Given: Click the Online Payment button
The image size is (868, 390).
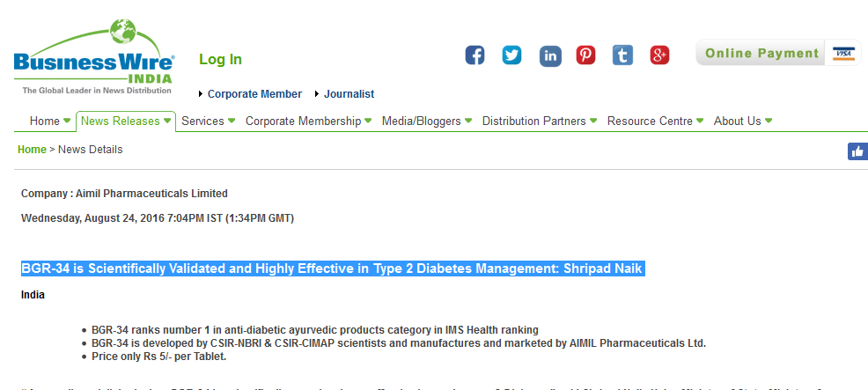Looking at the screenshot, I should coord(778,53).
